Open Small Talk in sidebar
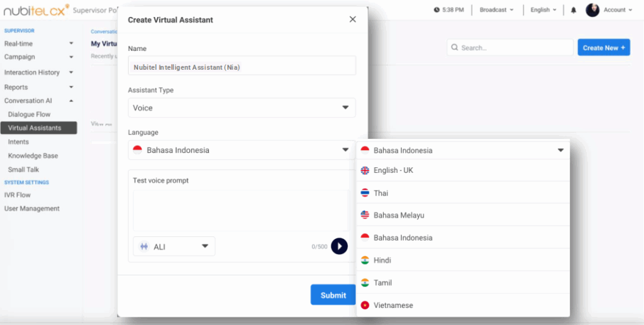Screen dimensions: 644x325 tap(23, 170)
